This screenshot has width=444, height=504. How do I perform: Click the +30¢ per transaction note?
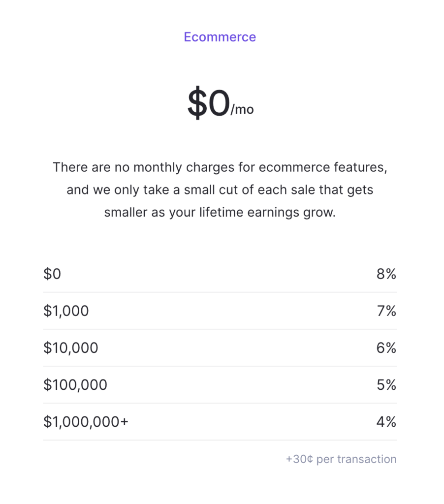(341, 459)
